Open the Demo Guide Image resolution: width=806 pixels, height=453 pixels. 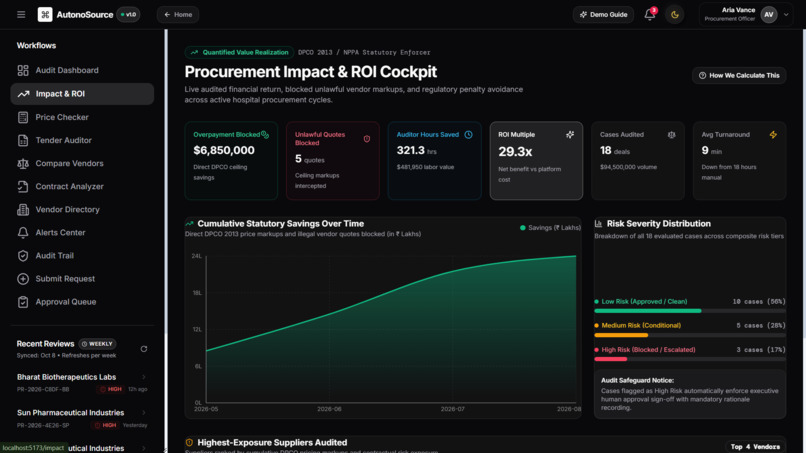point(603,14)
